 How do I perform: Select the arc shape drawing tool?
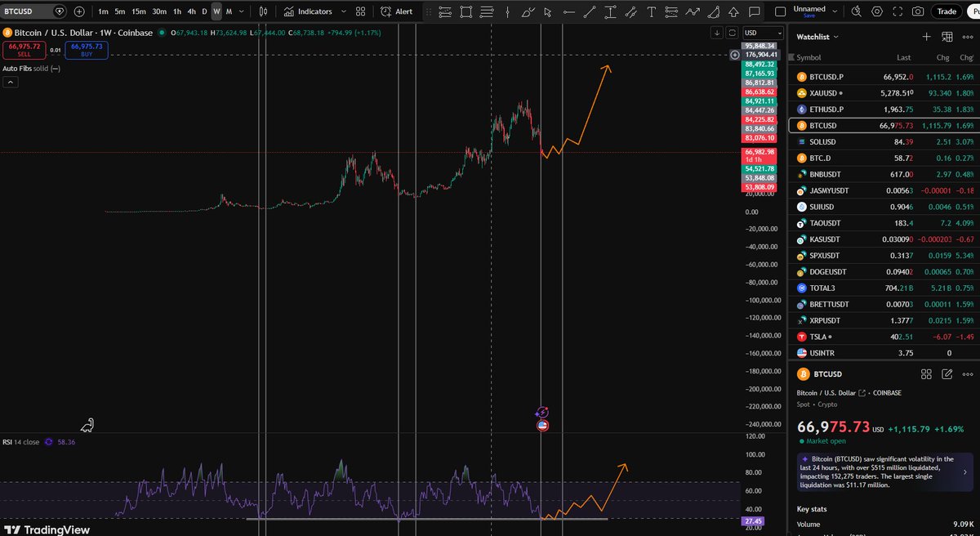pos(713,11)
